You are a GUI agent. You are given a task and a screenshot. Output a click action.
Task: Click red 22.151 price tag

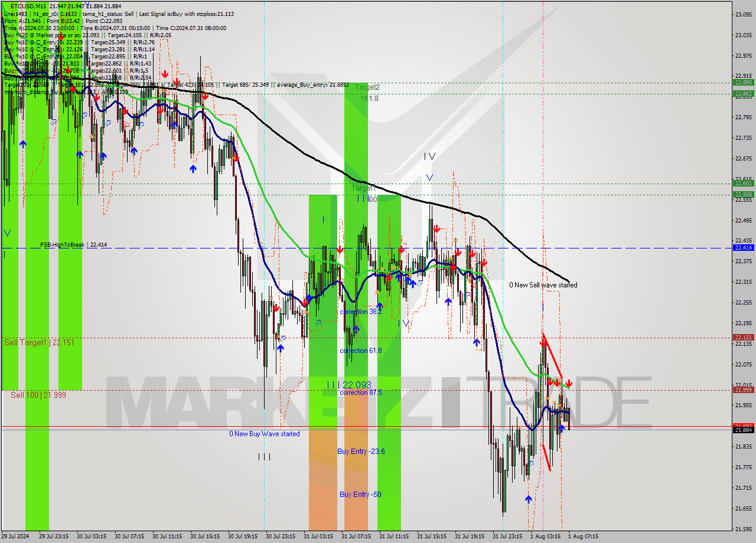coord(742,338)
